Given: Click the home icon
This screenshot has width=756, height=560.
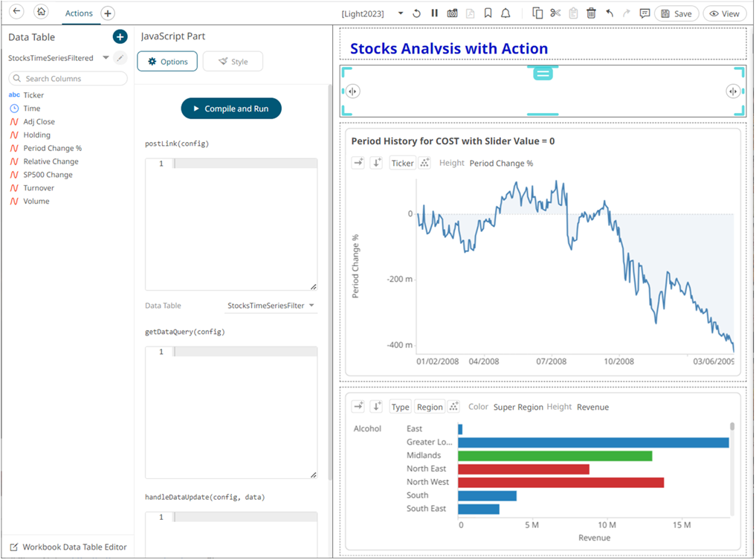Looking at the screenshot, I should pyautogui.click(x=42, y=13).
